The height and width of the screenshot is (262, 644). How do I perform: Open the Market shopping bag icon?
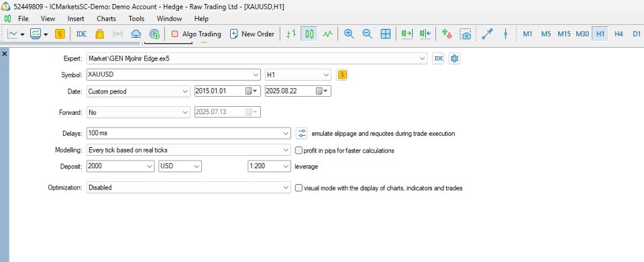click(99, 34)
